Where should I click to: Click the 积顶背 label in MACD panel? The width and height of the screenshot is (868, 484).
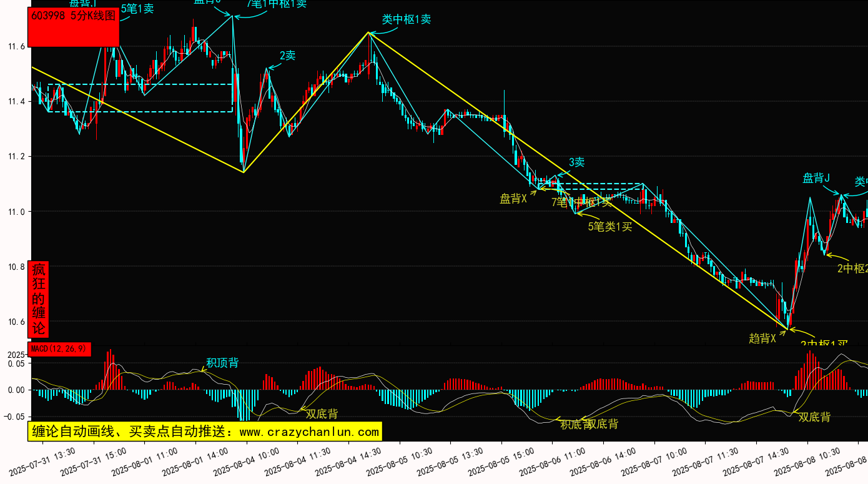(x=222, y=363)
